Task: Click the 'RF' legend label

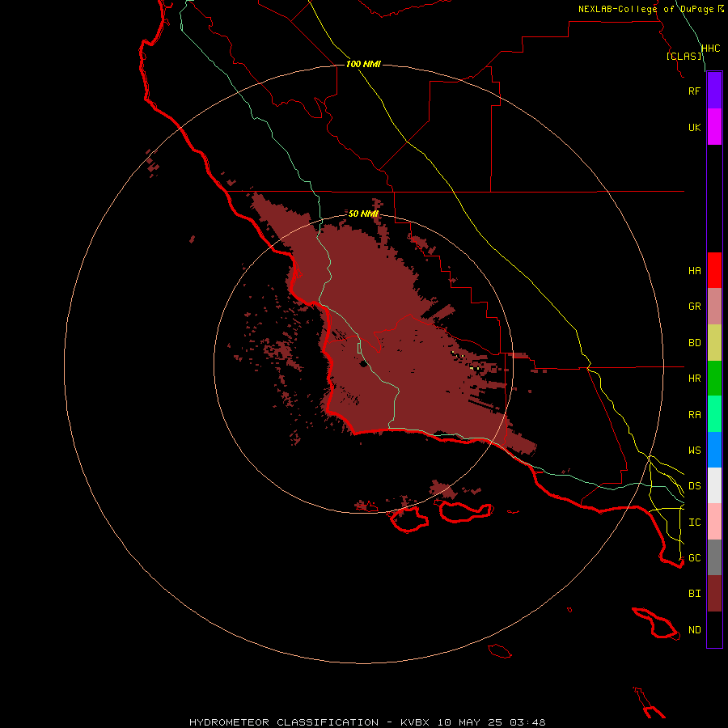Action: point(694,91)
